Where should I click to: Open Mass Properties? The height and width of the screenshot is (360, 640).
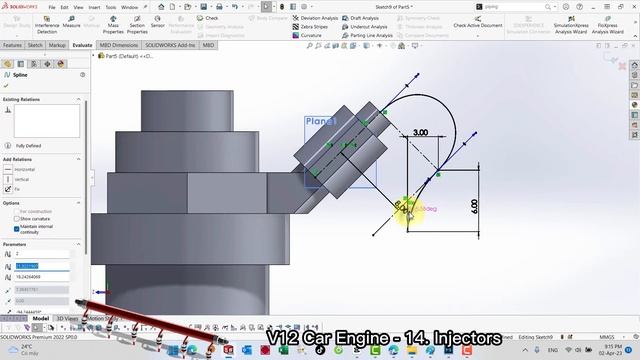point(113,25)
